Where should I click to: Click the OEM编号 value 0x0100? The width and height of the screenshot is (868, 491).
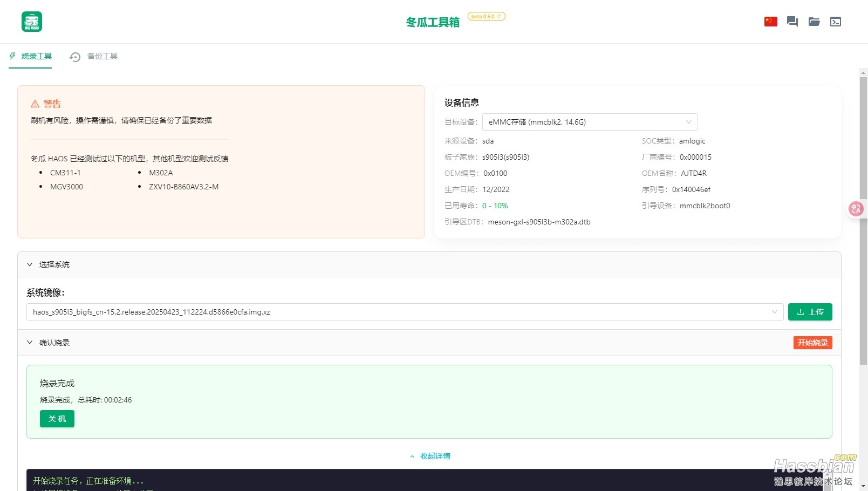495,173
